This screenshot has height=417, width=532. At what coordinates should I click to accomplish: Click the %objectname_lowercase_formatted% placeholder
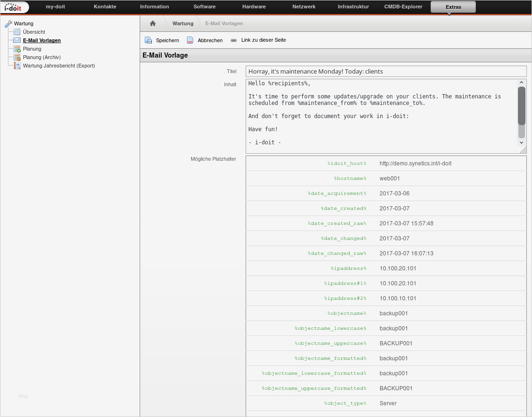[314, 373]
